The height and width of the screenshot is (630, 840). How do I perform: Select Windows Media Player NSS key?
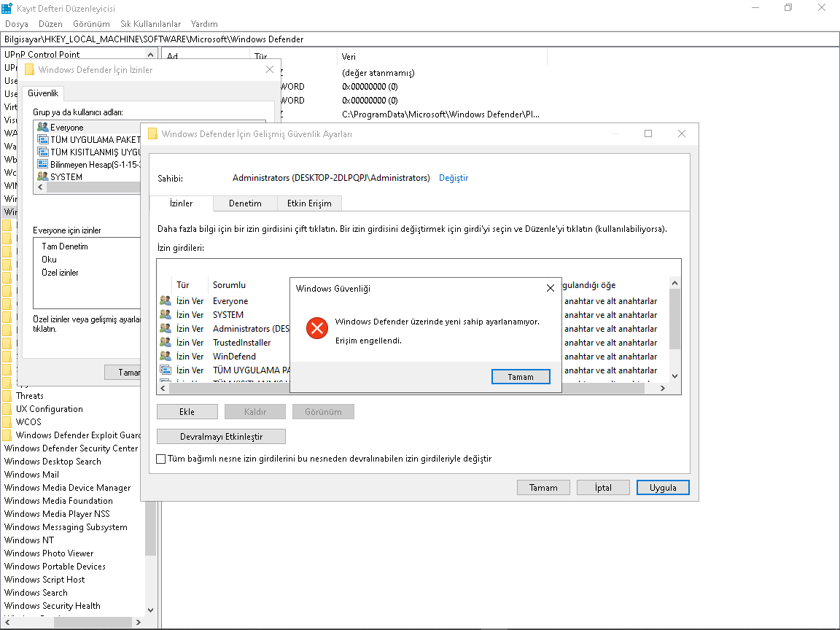pos(57,514)
